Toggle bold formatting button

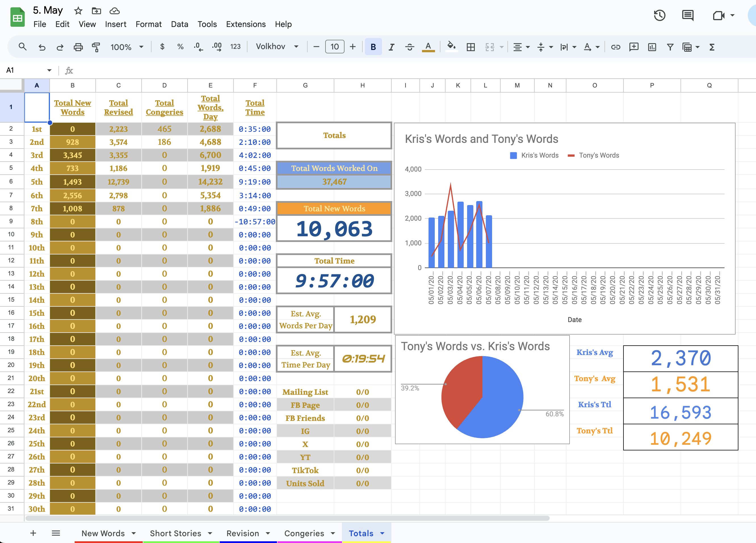point(373,47)
